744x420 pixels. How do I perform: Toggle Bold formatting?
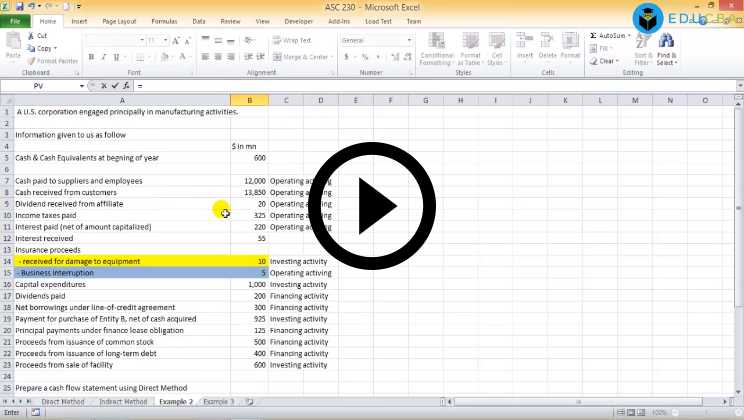click(90, 57)
